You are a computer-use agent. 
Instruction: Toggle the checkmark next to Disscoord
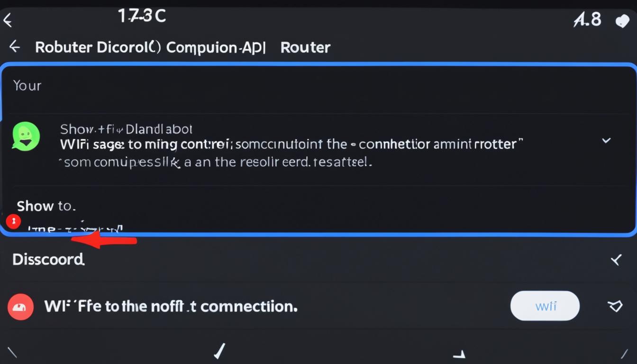point(616,259)
